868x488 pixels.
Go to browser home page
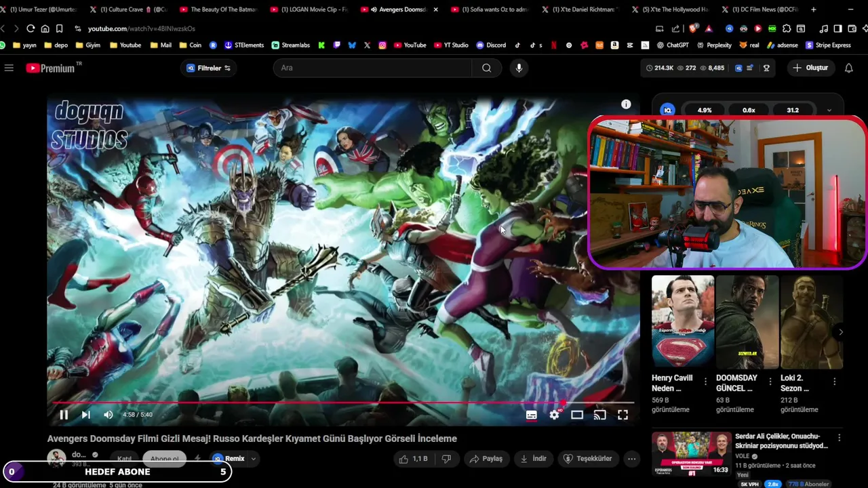pyautogui.click(x=45, y=28)
